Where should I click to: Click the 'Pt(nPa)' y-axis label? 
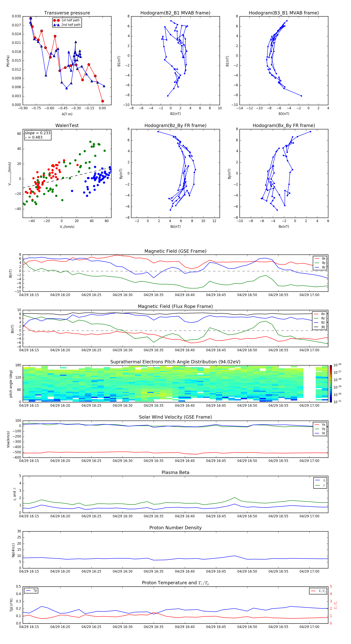pos(8,61)
